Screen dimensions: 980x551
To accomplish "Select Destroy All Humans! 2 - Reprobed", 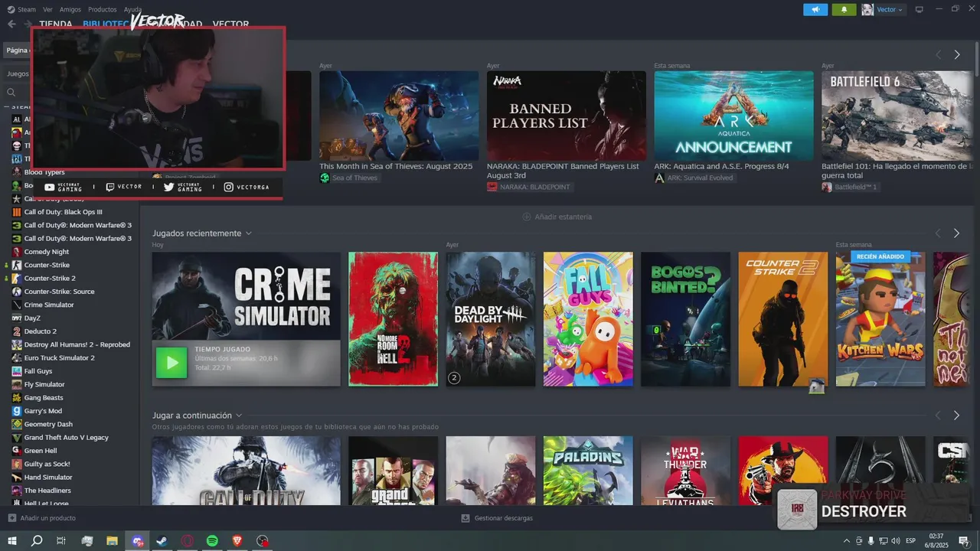I will (x=77, y=344).
